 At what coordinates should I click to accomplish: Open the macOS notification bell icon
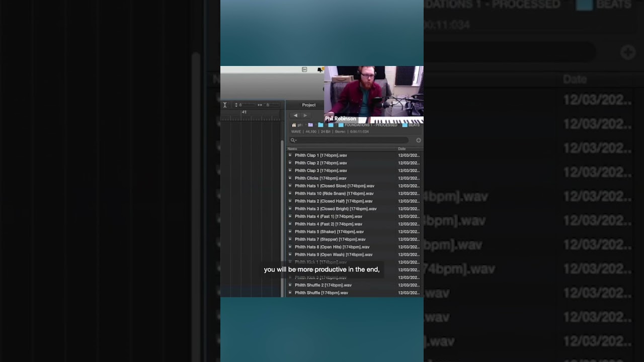pos(320,70)
